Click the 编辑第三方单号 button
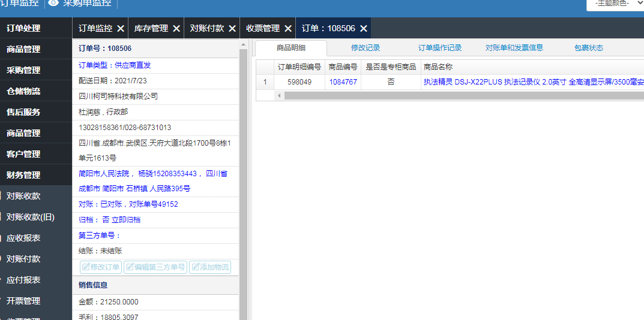Image resolution: width=644 pixels, height=320 pixels. tap(155, 267)
